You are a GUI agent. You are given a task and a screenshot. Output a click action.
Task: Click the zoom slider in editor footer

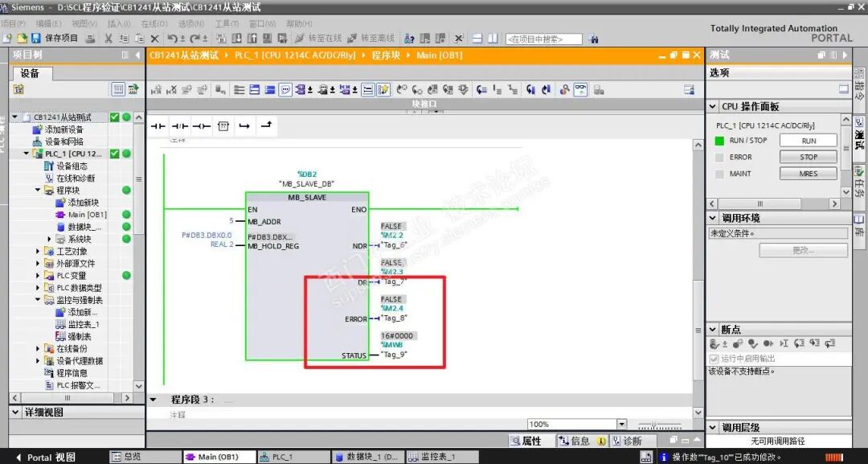(x=659, y=425)
